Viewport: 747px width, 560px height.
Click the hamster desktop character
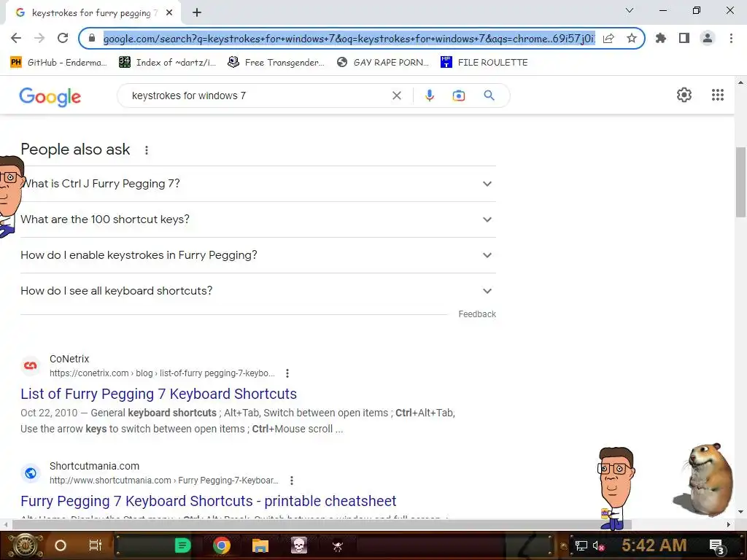pos(704,480)
